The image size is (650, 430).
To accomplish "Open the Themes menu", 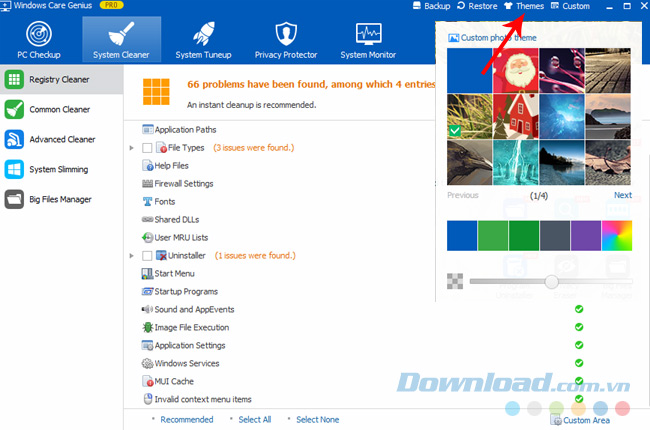I will (524, 6).
